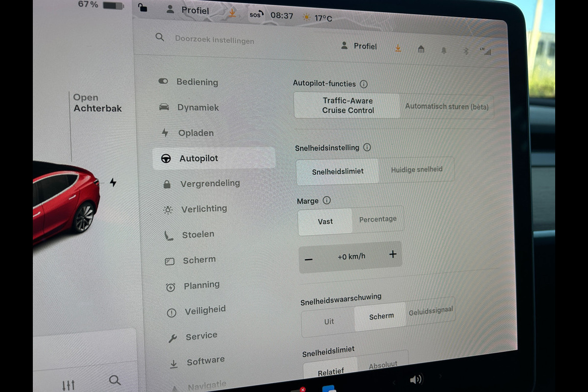Click the garage/home icon in settings header
The width and height of the screenshot is (588, 392).
(421, 49)
